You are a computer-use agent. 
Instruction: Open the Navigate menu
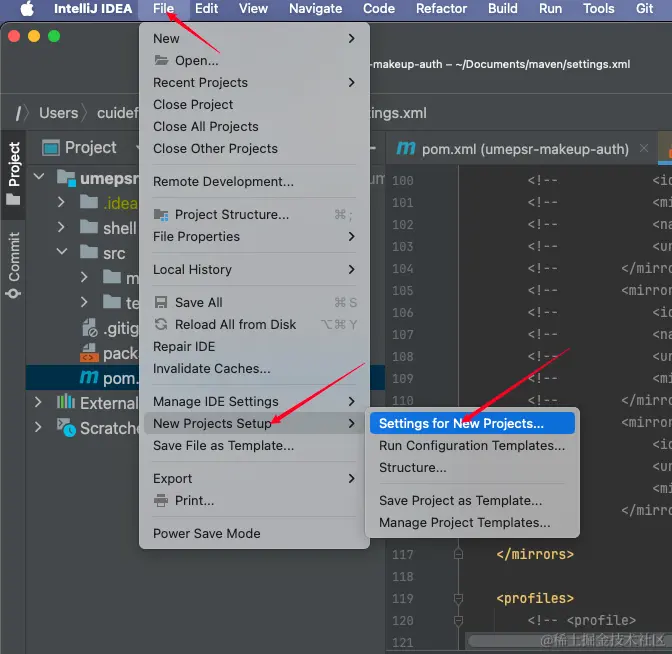315,9
